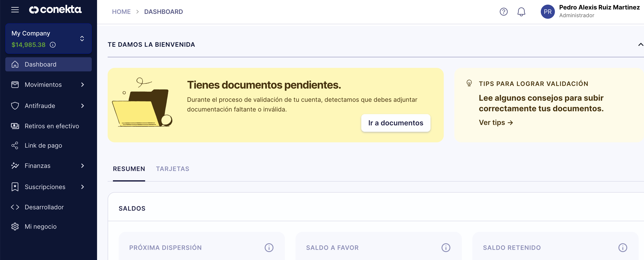The width and height of the screenshot is (644, 260).
Task: Go to Dashboard in sidebar
Action: 49,64
